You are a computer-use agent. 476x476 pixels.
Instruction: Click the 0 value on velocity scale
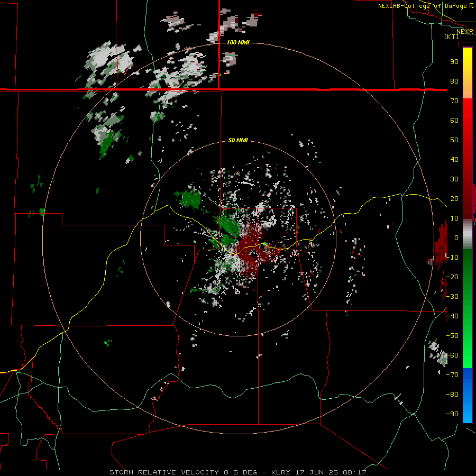pyautogui.click(x=456, y=238)
